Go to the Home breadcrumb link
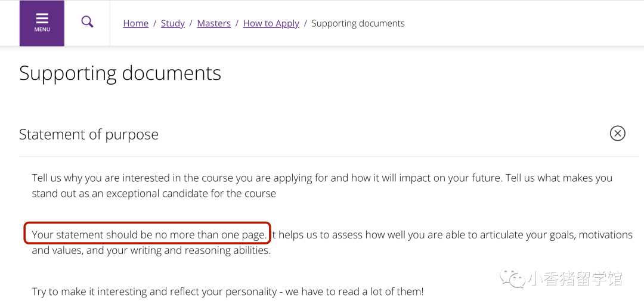The width and height of the screenshot is (644, 307). pos(135,23)
